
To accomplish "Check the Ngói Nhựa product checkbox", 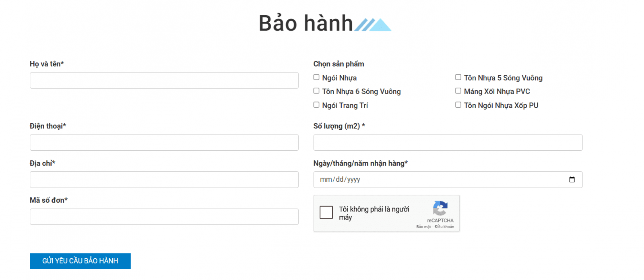I will click(x=316, y=77).
